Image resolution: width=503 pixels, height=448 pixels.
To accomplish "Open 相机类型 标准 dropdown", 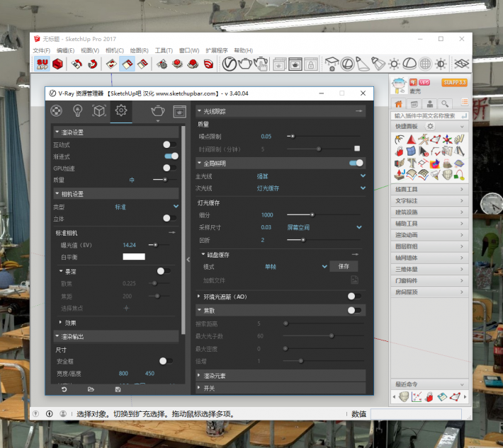I will [147, 207].
